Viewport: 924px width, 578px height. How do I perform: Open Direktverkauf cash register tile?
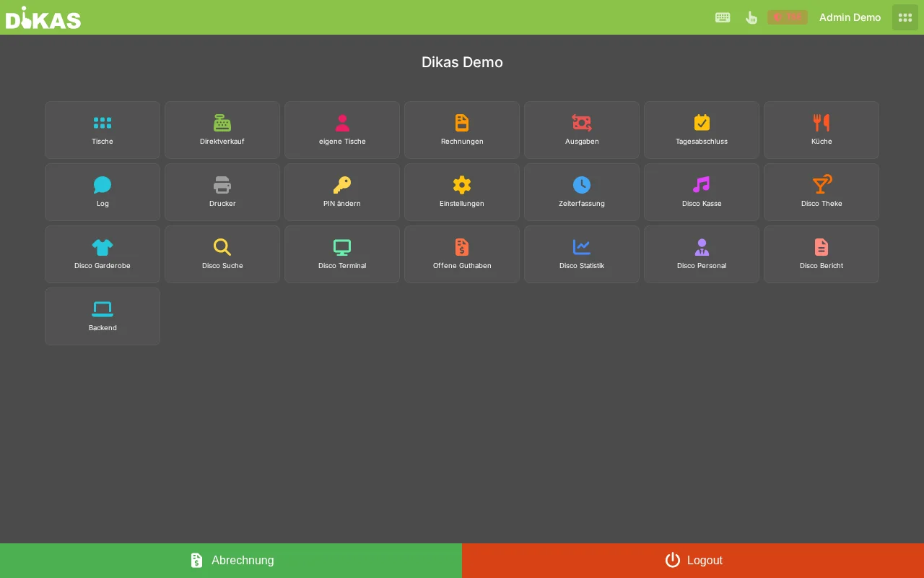click(x=222, y=130)
